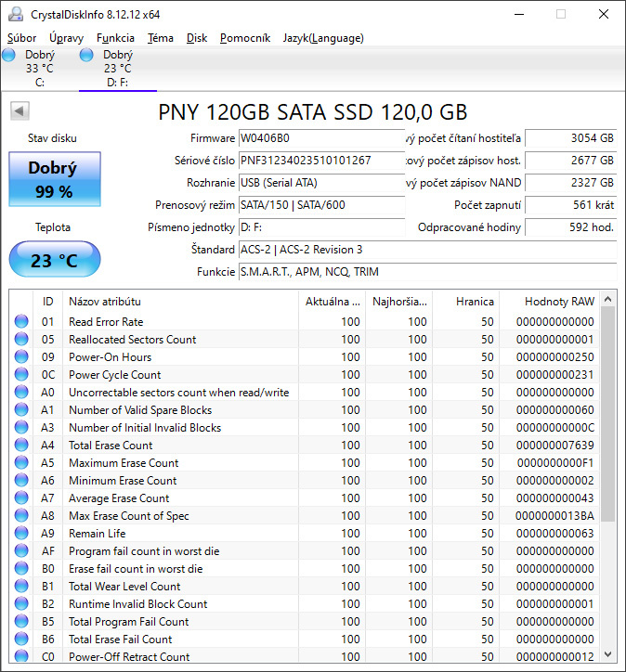Click status orb for Total Erase Count
Viewport: 626px width, 672px height.
pos(21,445)
